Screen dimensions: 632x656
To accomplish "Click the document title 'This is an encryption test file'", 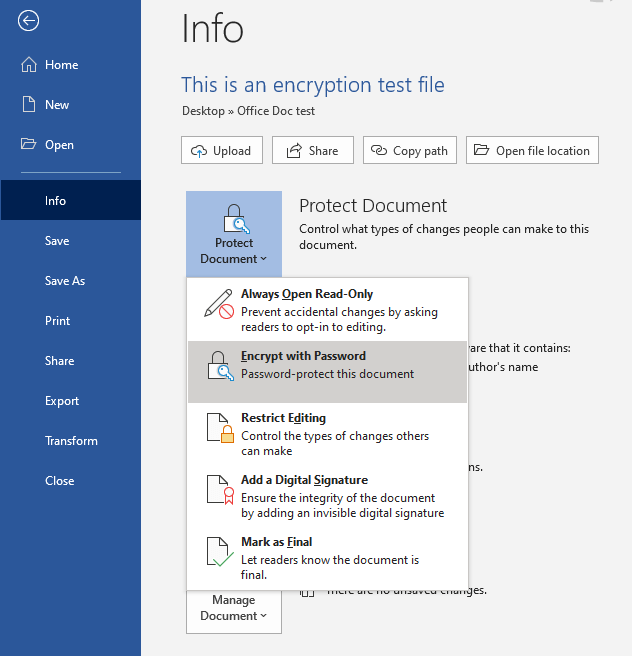I will tap(313, 85).
